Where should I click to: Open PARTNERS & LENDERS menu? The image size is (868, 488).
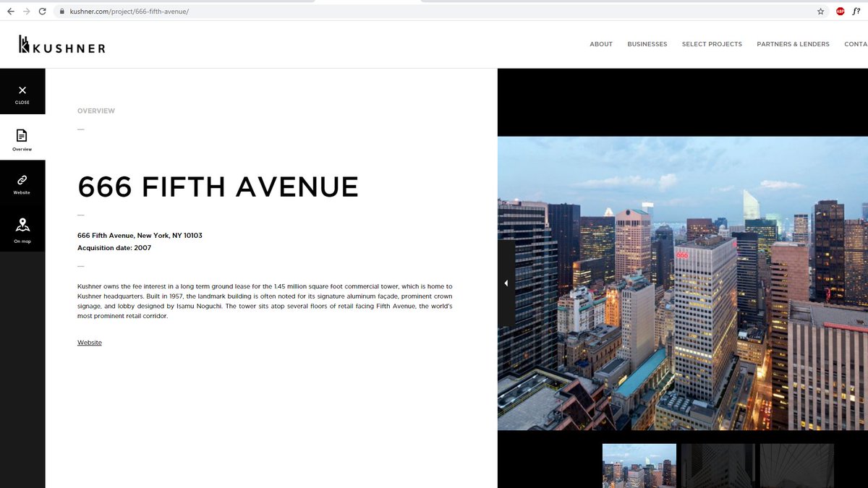pyautogui.click(x=793, y=44)
